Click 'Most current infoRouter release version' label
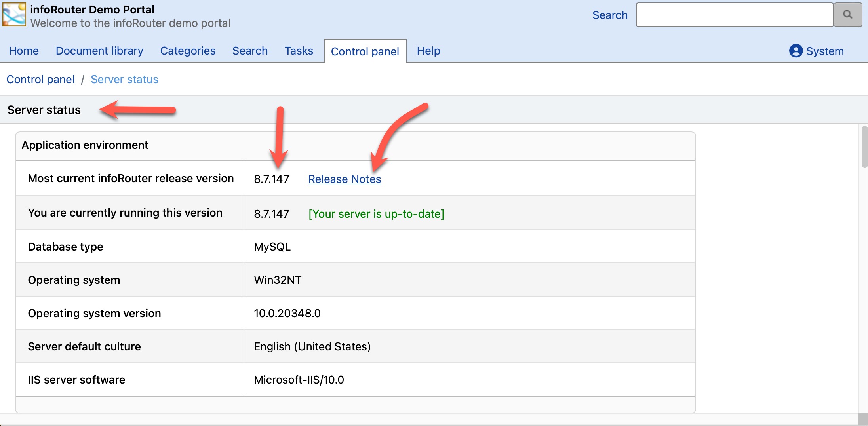Viewport: 868px width, 426px height. coord(131,178)
